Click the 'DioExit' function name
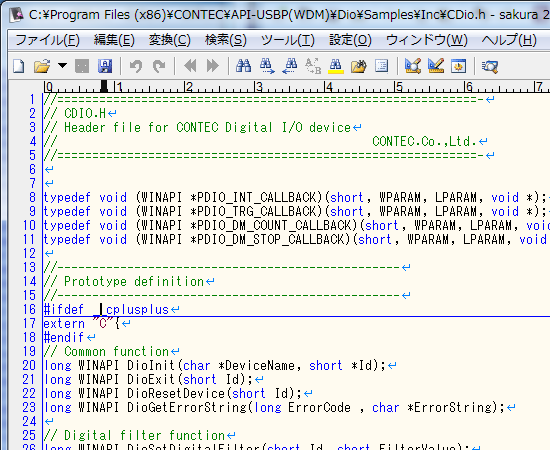Image resolution: width=550 pixels, height=450 pixels. 151,380
